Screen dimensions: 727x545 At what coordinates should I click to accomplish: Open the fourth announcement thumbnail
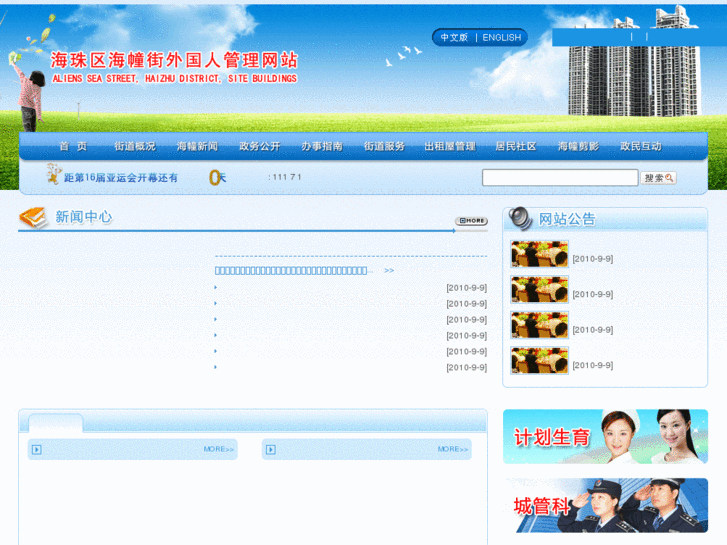(x=539, y=360)
